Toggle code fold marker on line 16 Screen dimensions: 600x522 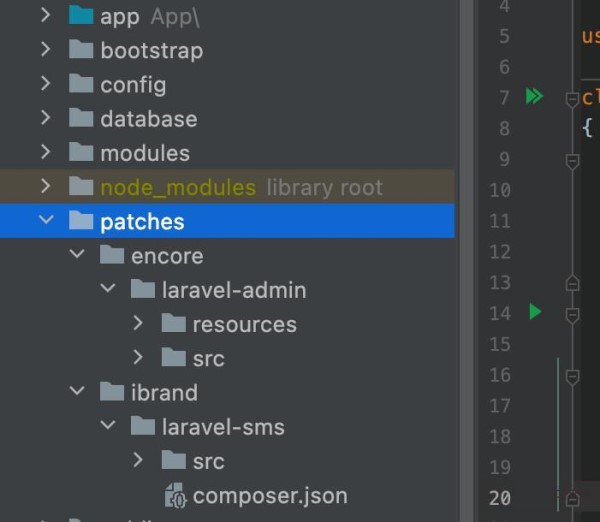point(572,377)
